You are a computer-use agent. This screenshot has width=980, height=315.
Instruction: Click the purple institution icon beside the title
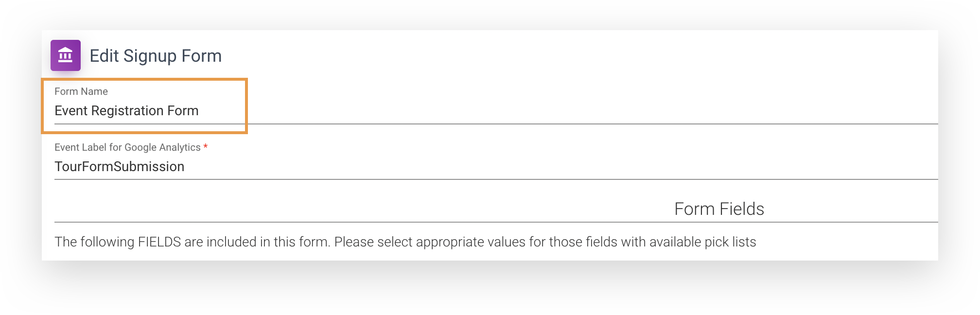point(66,55)
